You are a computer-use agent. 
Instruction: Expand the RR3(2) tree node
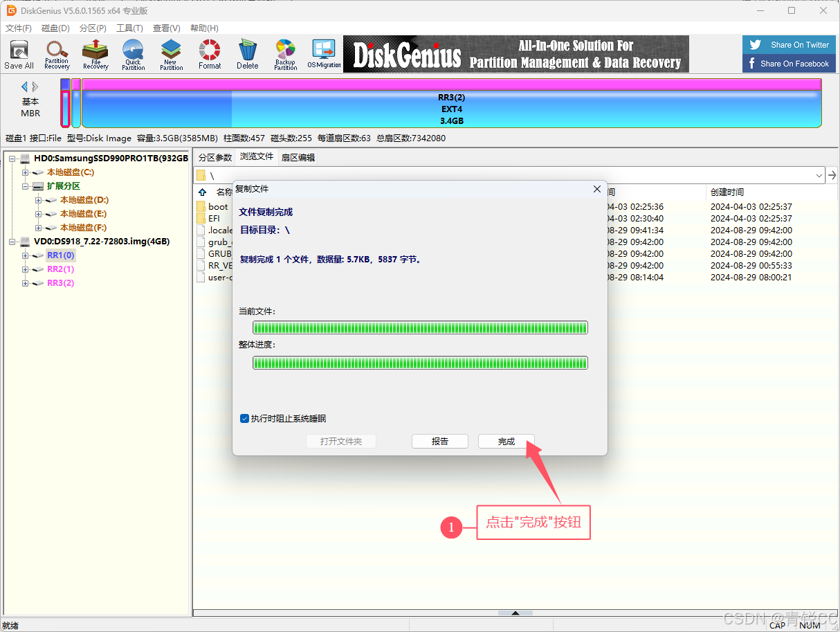coord(26,283)
